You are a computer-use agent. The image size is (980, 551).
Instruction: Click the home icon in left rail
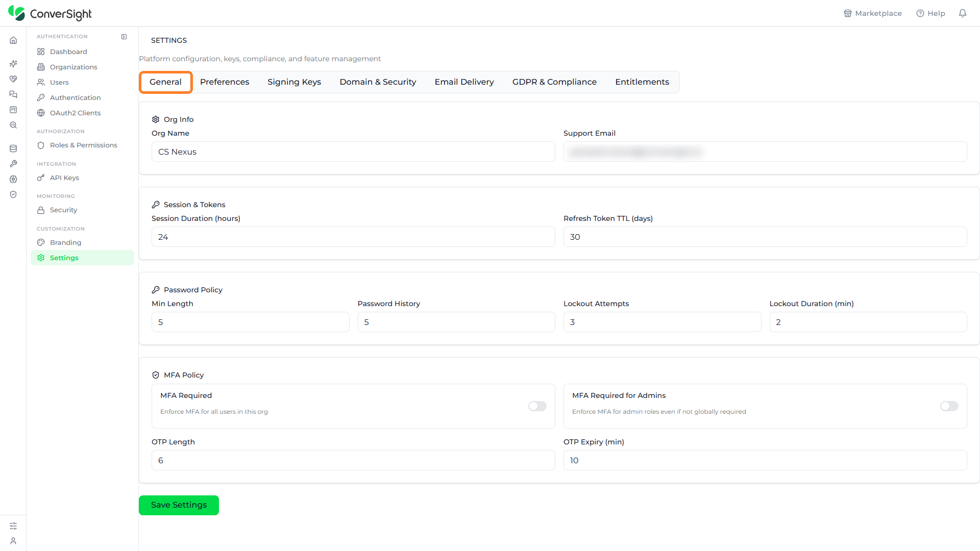pos(13,40)
